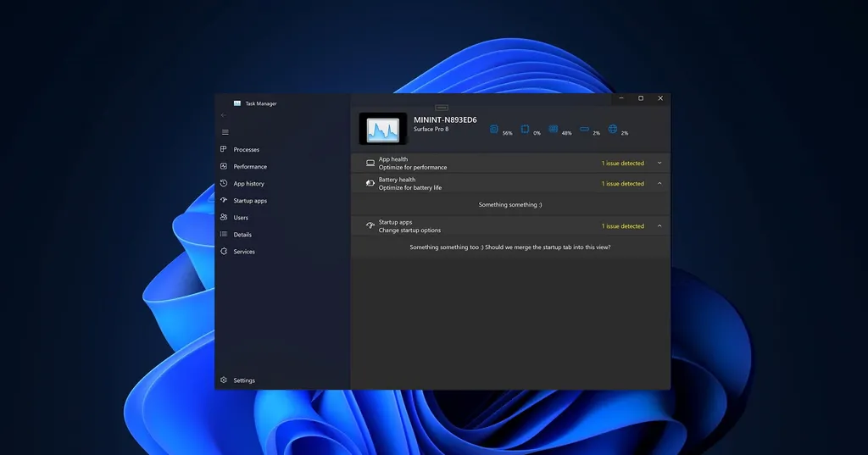Click the network globe icon in header

click(x=613, y=130)
